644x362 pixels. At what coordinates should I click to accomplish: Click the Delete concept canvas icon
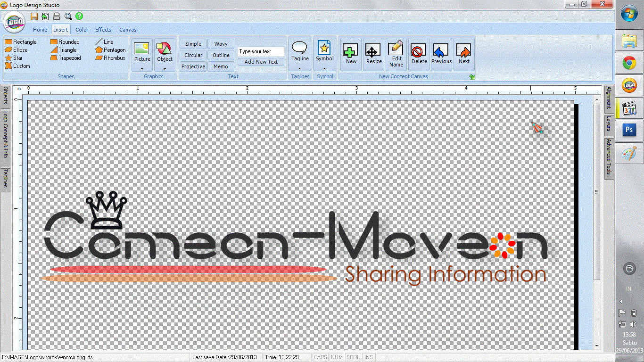[x=419, y=55]
